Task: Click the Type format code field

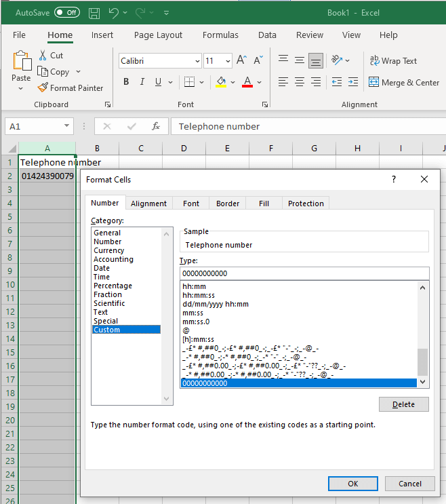Action: [304, 273]
